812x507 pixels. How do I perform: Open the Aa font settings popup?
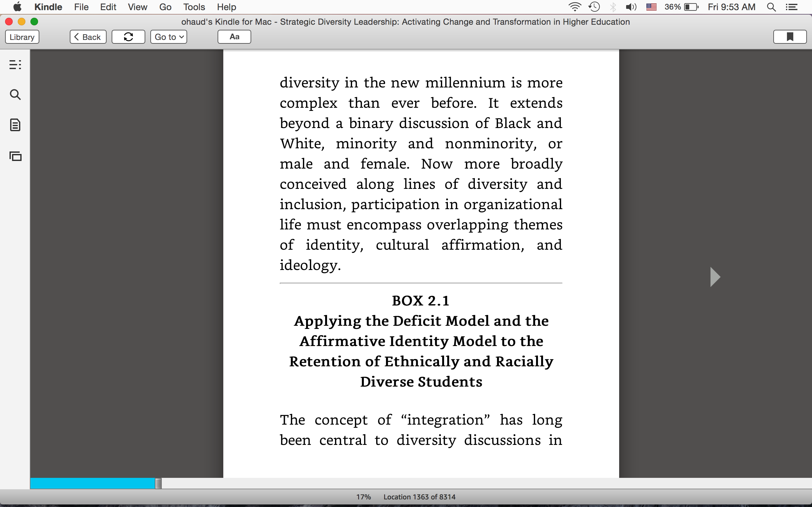coord(234,37)
